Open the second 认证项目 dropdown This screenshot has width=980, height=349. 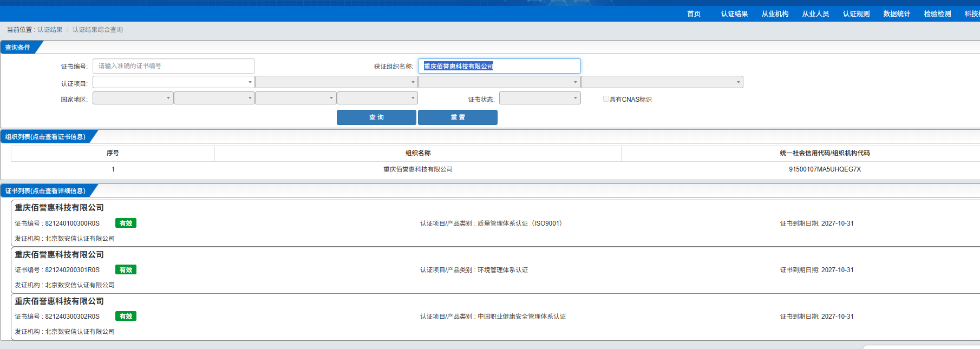pyautogui.click(x=336, y=82)
